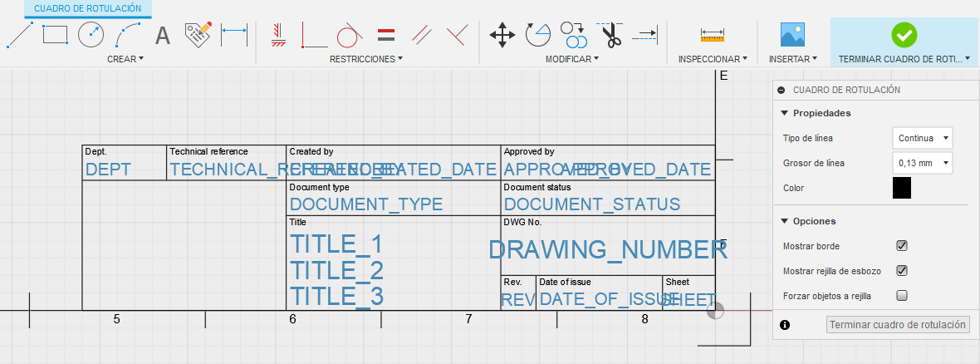Apply the Coincident constraint icon
This screenshot has width=980, height=364.
(x=458, y=34)
